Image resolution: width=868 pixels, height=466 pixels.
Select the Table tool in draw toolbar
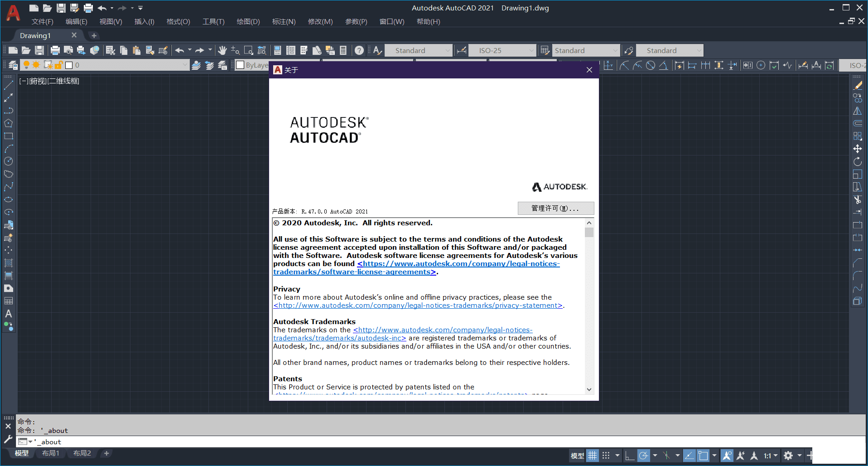(9, 301)
